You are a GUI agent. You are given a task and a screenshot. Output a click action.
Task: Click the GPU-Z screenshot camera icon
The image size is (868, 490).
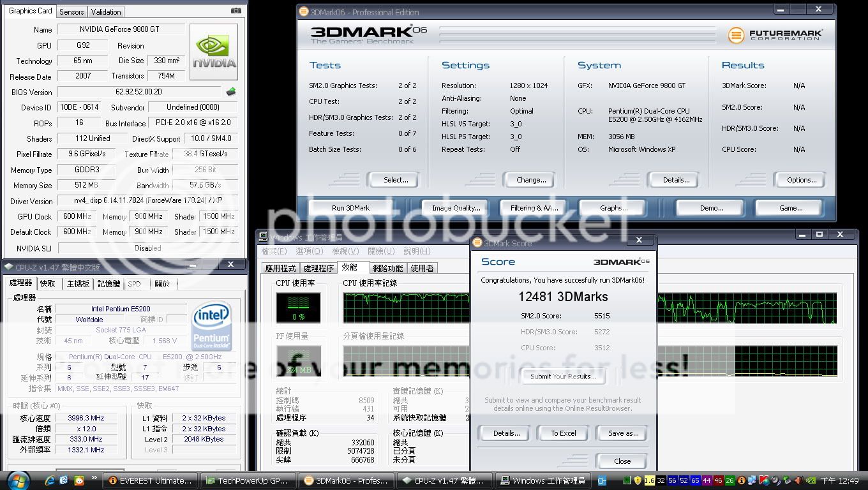click(x=236, y=11)
